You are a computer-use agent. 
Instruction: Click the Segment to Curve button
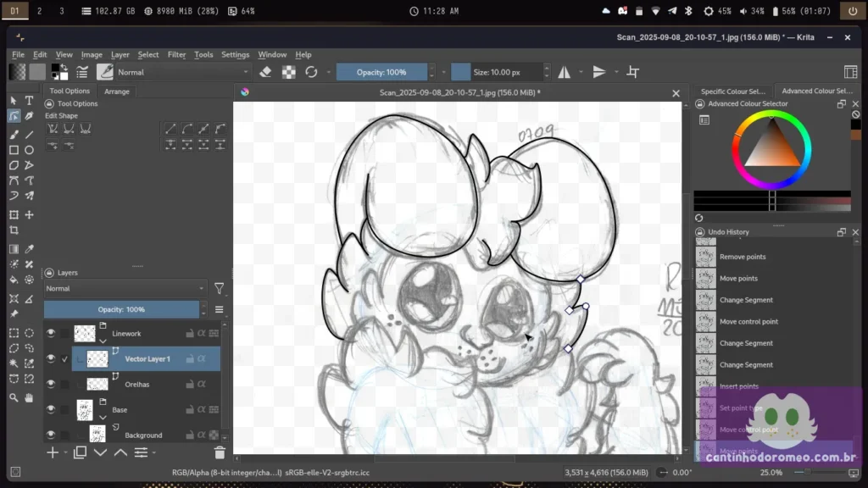pos(187,129)
